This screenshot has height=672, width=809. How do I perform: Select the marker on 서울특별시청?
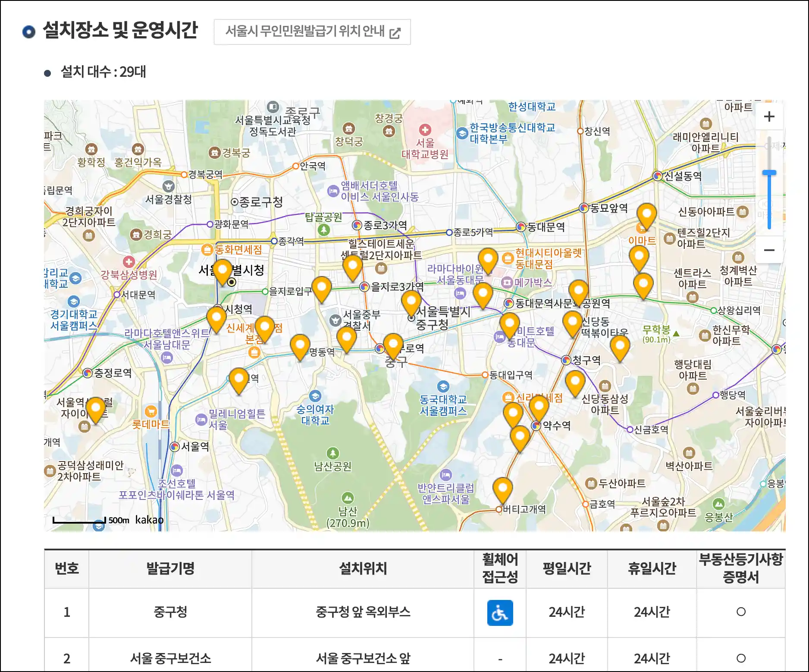point(223,272)
